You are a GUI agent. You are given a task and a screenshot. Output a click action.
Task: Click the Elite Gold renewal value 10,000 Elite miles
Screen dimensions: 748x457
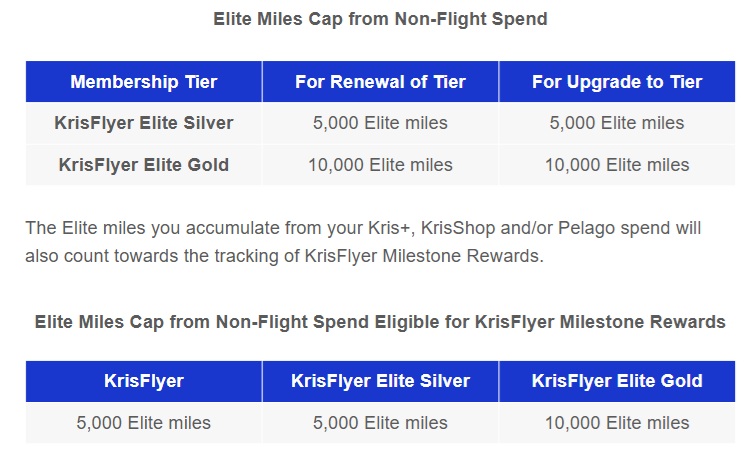point(380,165)
